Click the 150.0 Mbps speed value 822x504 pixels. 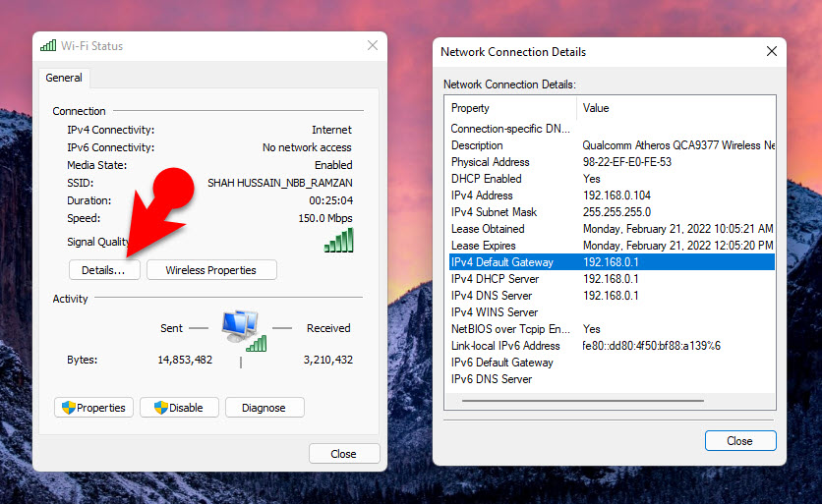pyautogui.click(x=325, y=218)
